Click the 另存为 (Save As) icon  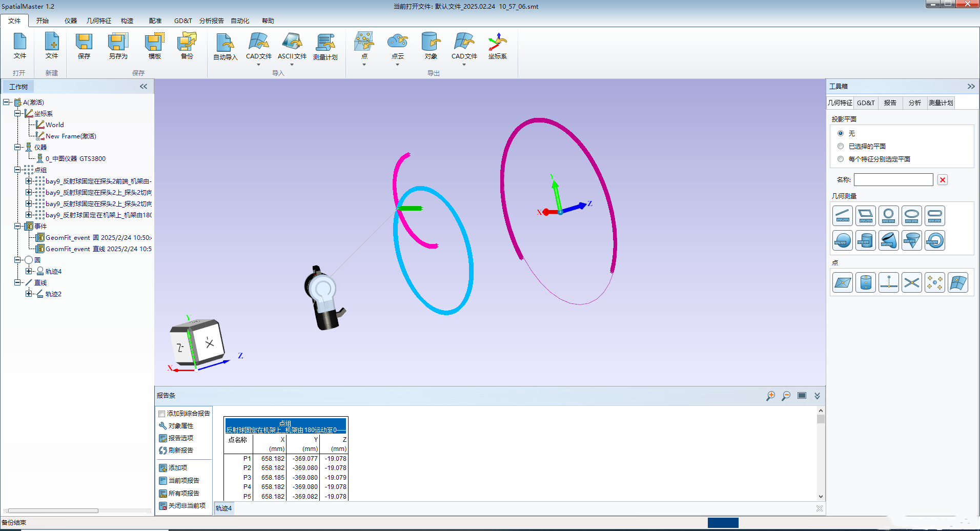point(118,46)
